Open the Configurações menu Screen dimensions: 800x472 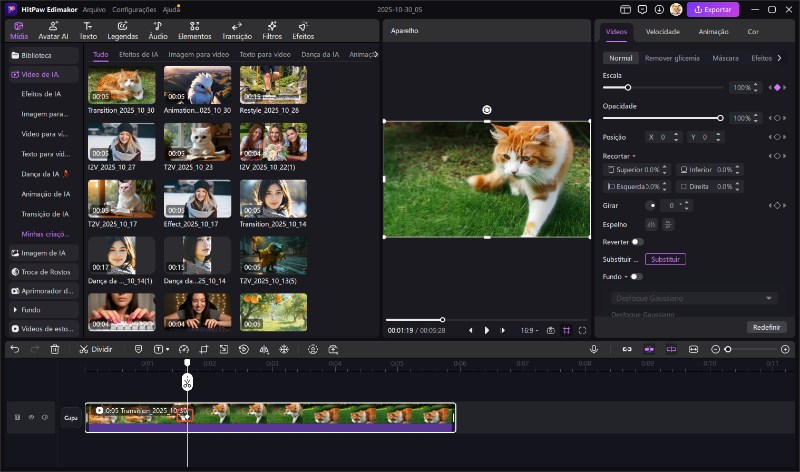coord(134,9)
